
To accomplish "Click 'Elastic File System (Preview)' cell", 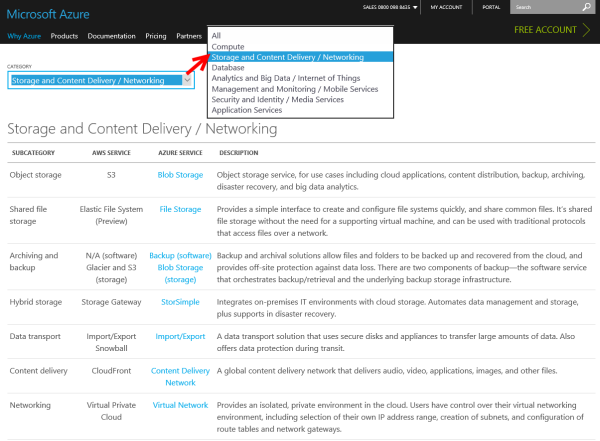I will (x=111, y=215).
